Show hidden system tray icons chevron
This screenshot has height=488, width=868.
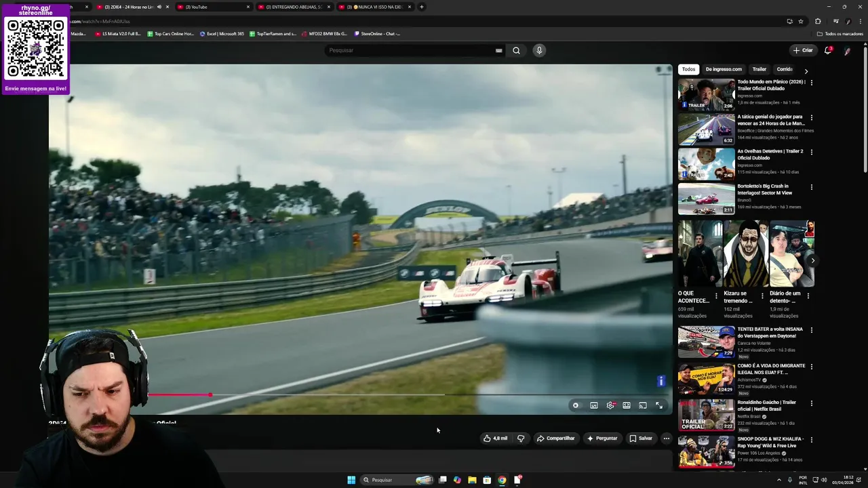coord(779,480)
